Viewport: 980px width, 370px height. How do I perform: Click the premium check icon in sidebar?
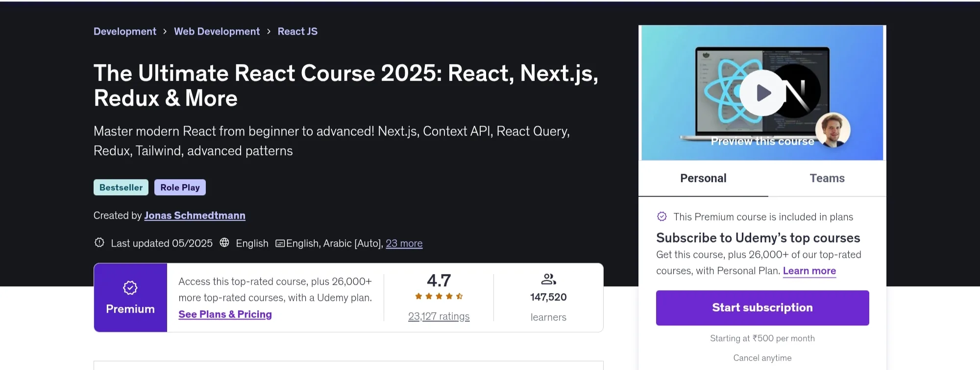coord(662,216)
